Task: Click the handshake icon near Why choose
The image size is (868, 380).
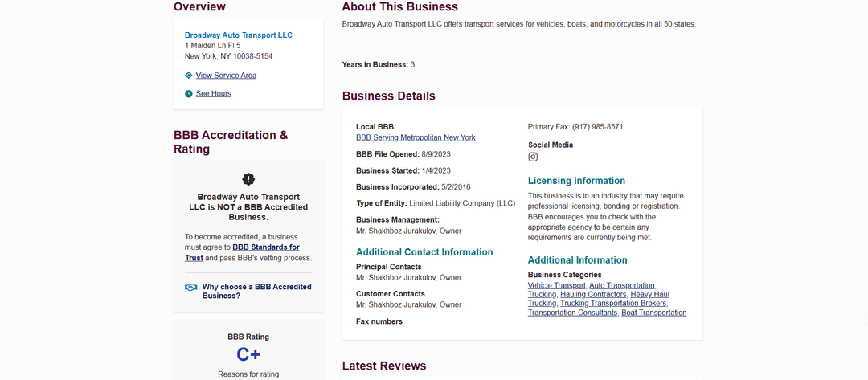Action: (x=191, y=287)
